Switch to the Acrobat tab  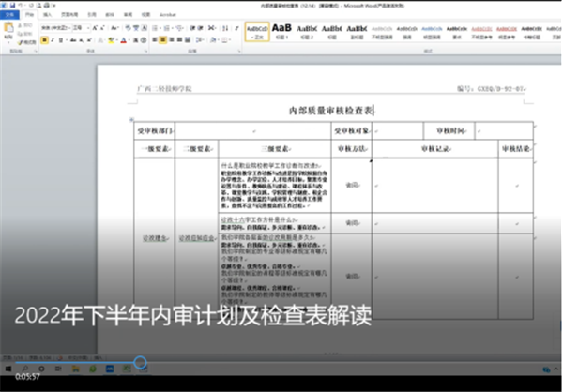click(168, 15)
